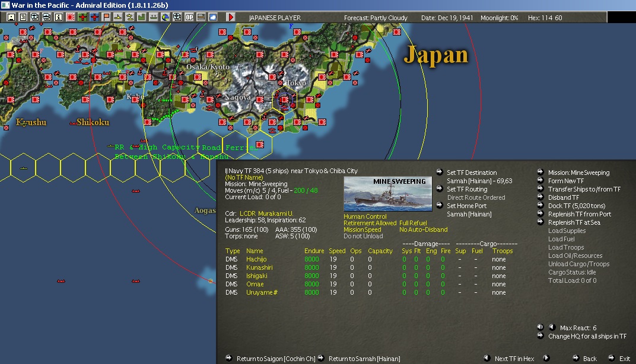Viewport: 636px width, 364px height.
Task: Toggle Retirement Allowed setting
Action: [370, 223]
